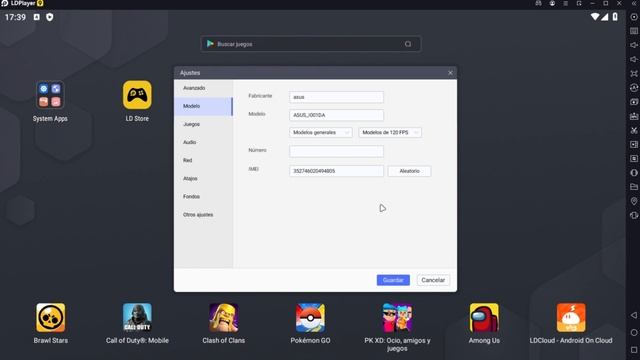640x360 pixels.
Task: Click the Guardar button
Action: (393, 280)
